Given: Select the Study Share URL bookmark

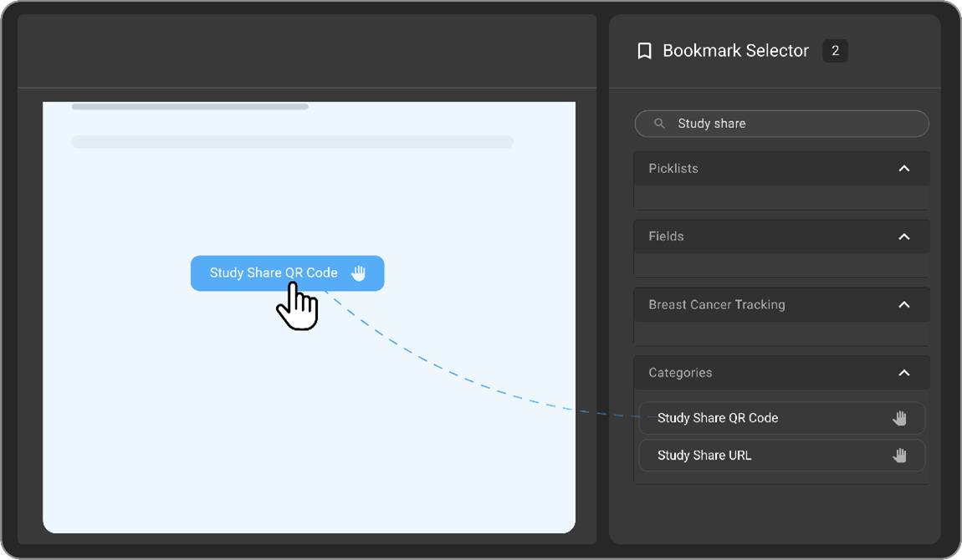Looking at the screenshot, I should 704,456.
